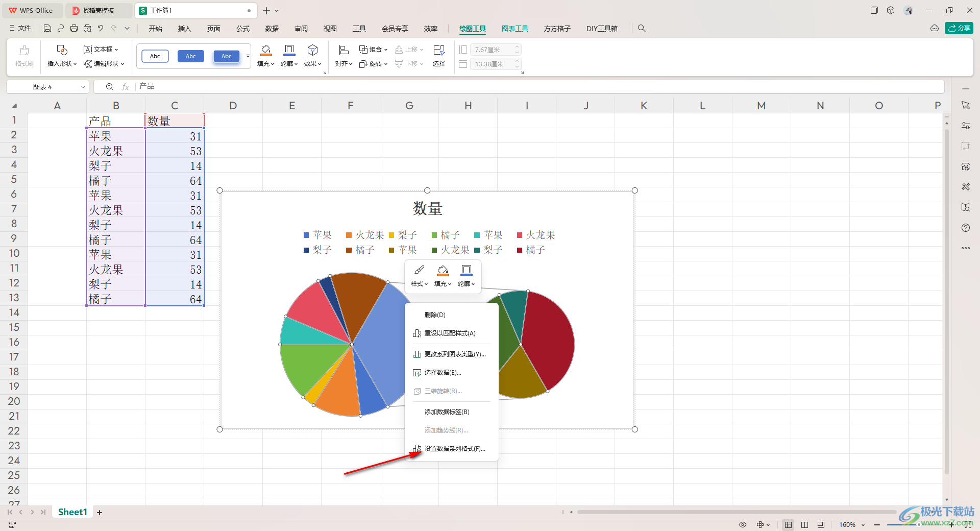Expand the Name Box dropdown

(x=83, y=87)
